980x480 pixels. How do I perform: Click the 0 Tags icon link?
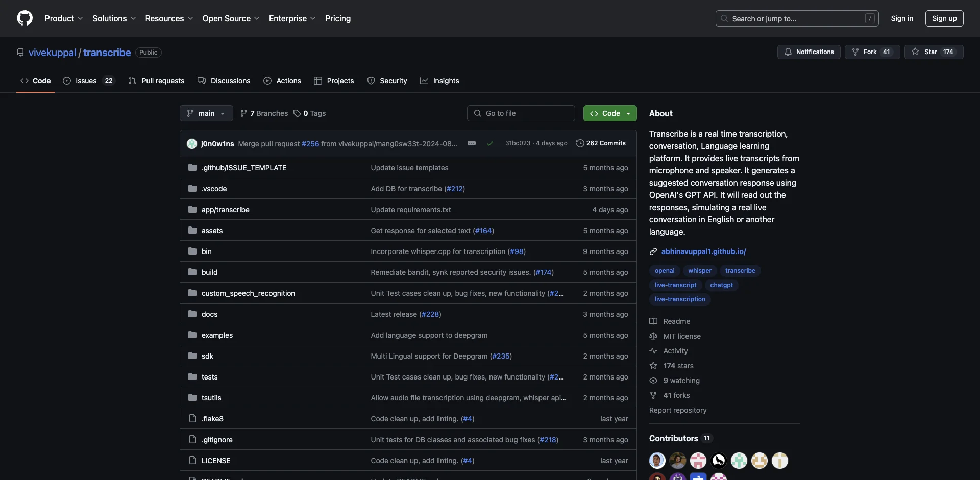pyautogui.click(x=309, y=113)
